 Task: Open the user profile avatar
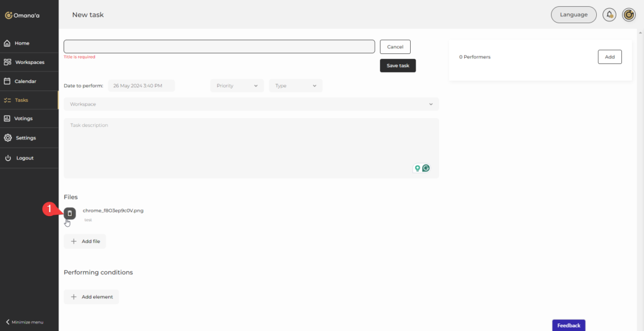tap(628, 15)
